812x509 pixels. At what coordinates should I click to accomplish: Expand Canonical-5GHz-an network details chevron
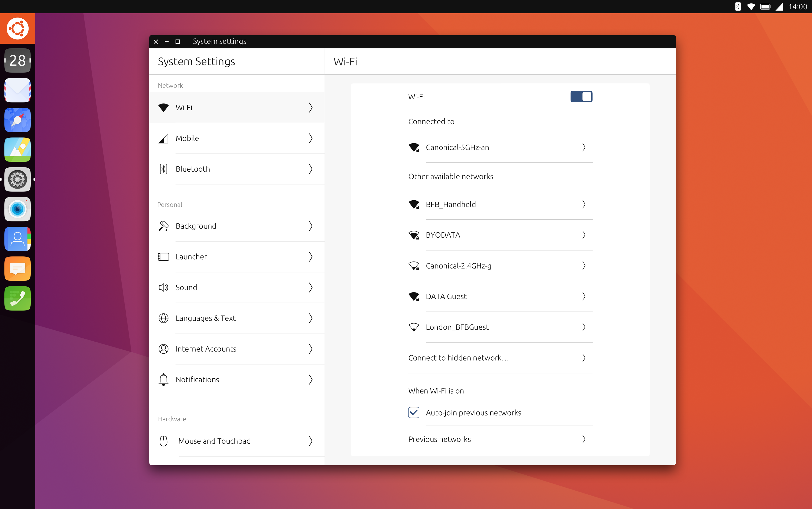point(584,148)
